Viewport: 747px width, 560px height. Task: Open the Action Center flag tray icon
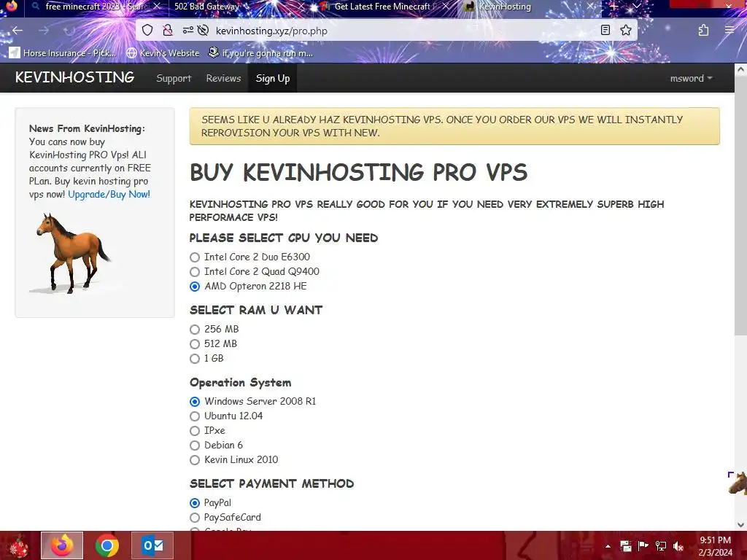643,546
